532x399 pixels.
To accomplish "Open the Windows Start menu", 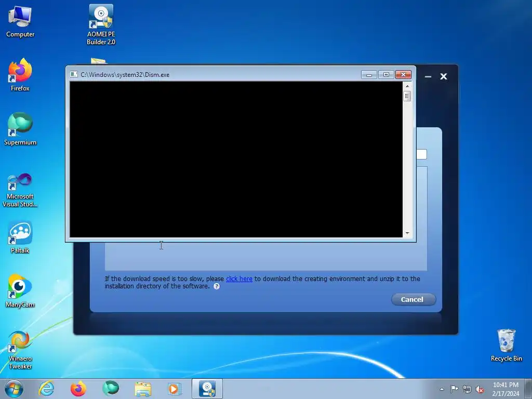I will (14, 389).
